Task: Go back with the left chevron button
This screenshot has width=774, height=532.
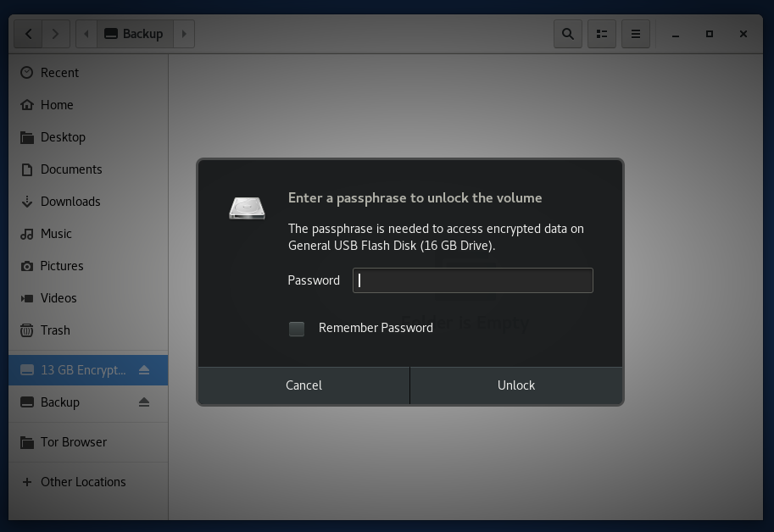Action: tap(28, 34)
